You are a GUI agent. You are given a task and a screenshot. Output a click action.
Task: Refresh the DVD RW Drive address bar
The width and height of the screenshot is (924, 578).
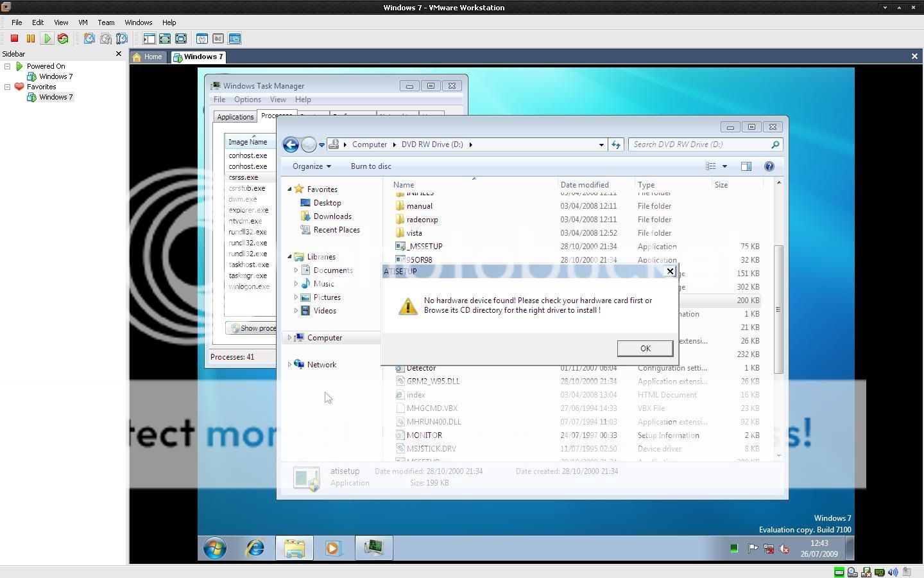tap(616, 144)
